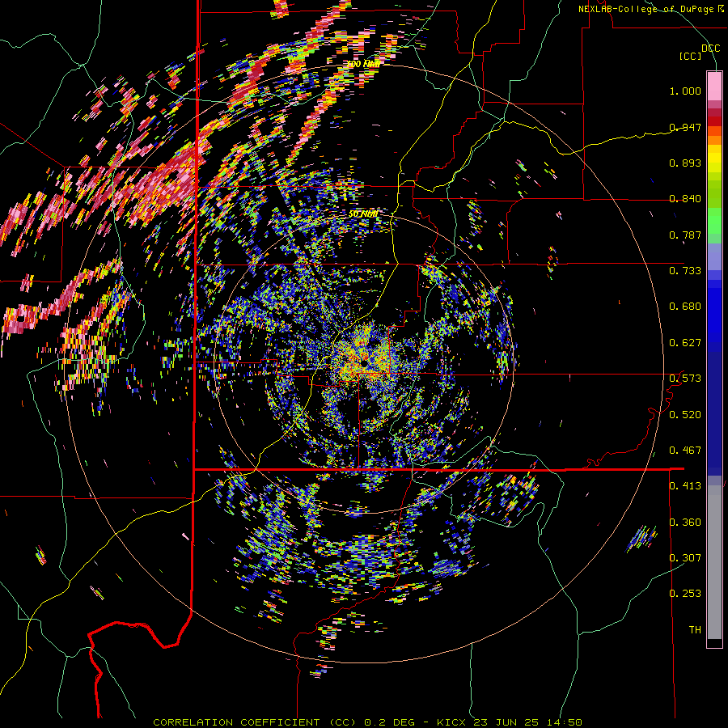The image size is (728, 728).
Task: Click the CORRELATION COEFFICIENT caption at bottom
Action: tap(367, 722)
